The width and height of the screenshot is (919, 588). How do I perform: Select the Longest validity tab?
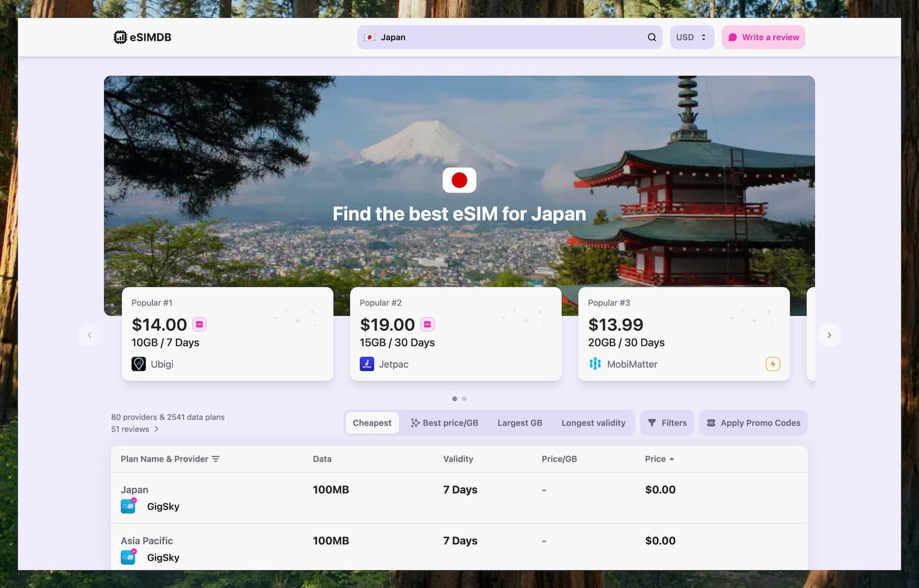pyautogui.click(x=593, y=423)
